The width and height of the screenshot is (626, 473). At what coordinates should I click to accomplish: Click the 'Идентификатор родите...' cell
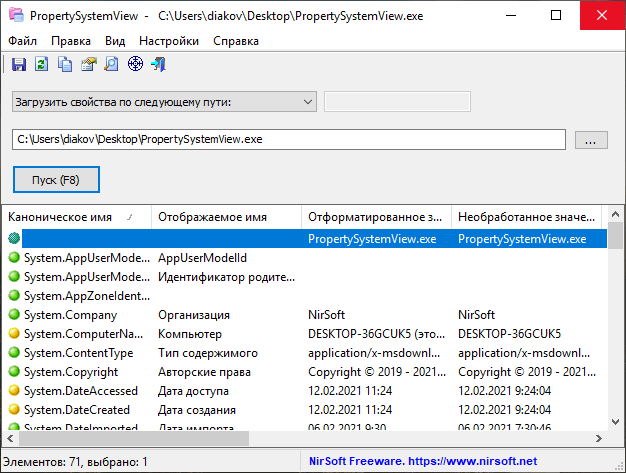pyautogui.click(x=226, y=277)
